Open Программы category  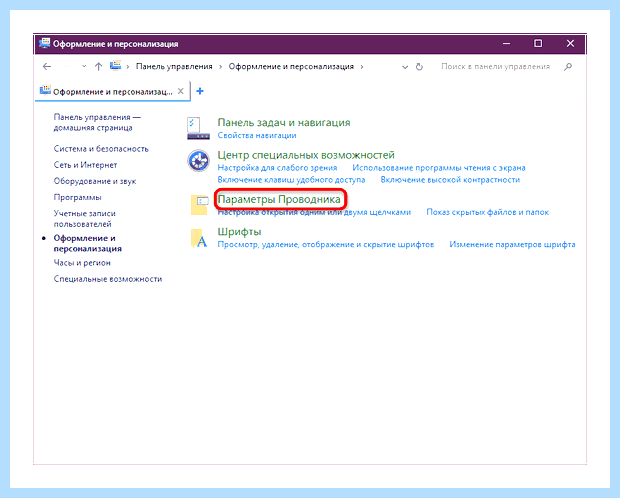[x=78, y=197]
